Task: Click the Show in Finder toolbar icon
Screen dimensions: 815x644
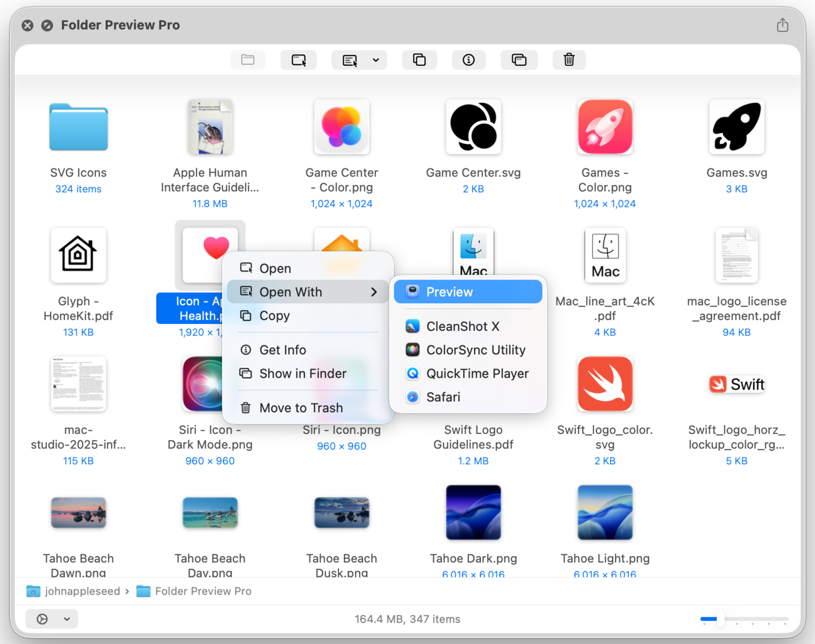Action: click(x=519, y=59)
